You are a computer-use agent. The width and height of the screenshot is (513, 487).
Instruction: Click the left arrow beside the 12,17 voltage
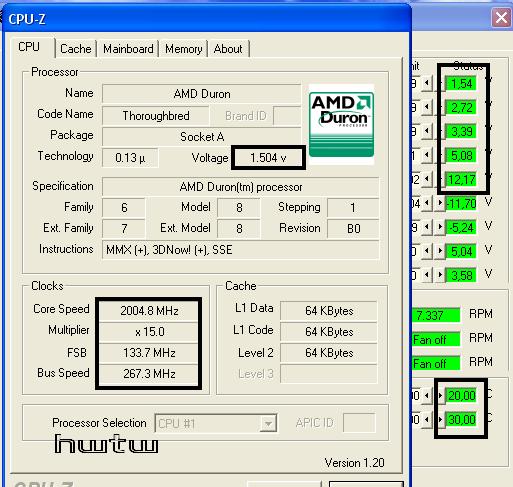click(x=427, y=179)
